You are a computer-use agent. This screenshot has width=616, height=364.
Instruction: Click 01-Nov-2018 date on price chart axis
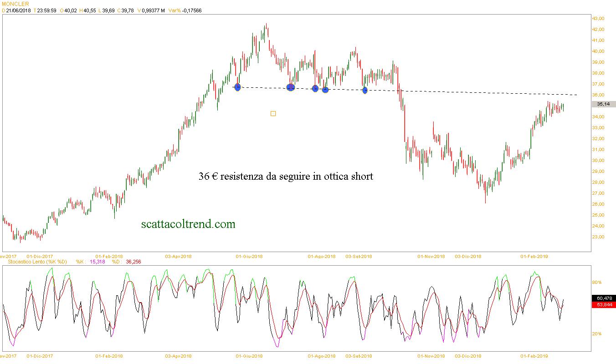click(x=431, y=256)
